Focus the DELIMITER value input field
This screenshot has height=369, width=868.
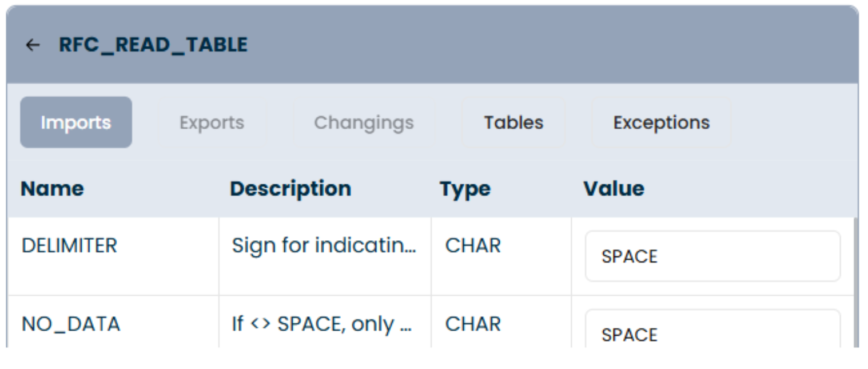click(x=712, y=256)
